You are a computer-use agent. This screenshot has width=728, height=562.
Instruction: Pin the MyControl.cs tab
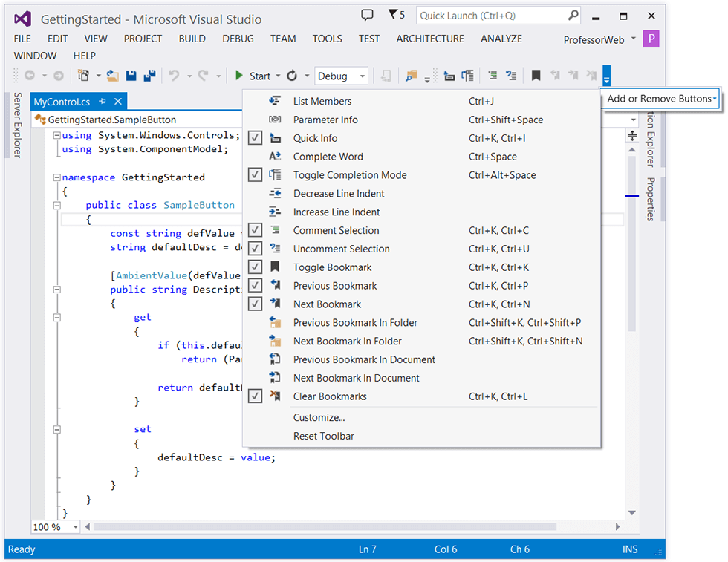103,101
